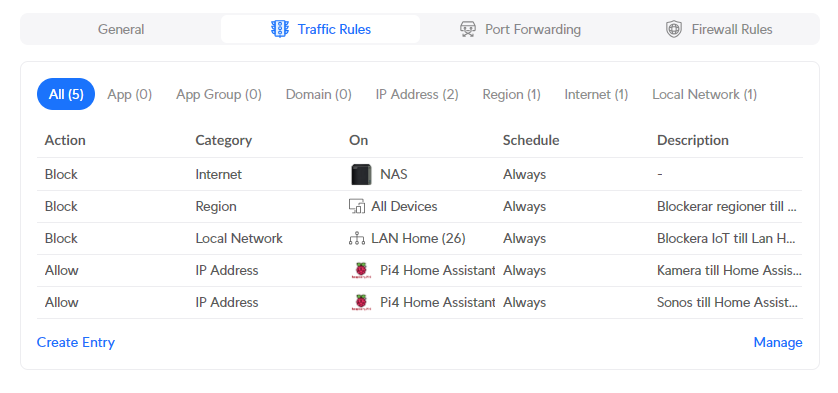The height and width of the screenshot is (393, 838).
Task: Switch to the Firewall Rules tab
Action: [718, 29]
